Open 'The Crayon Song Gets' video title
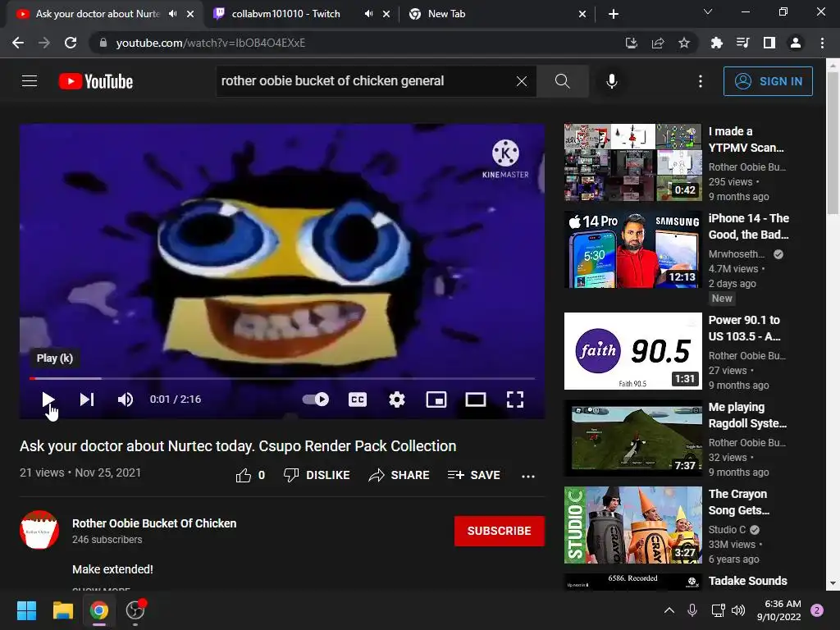 739,502
